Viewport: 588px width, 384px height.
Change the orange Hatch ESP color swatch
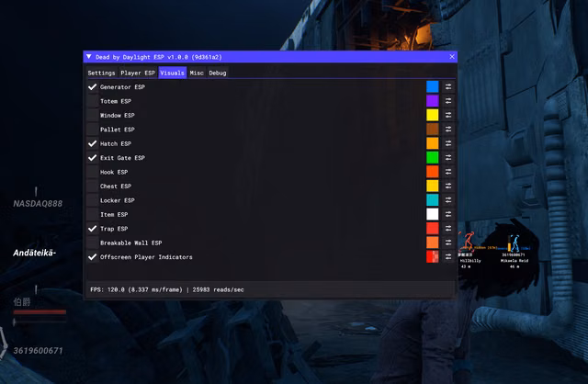[x=433, y=143]
